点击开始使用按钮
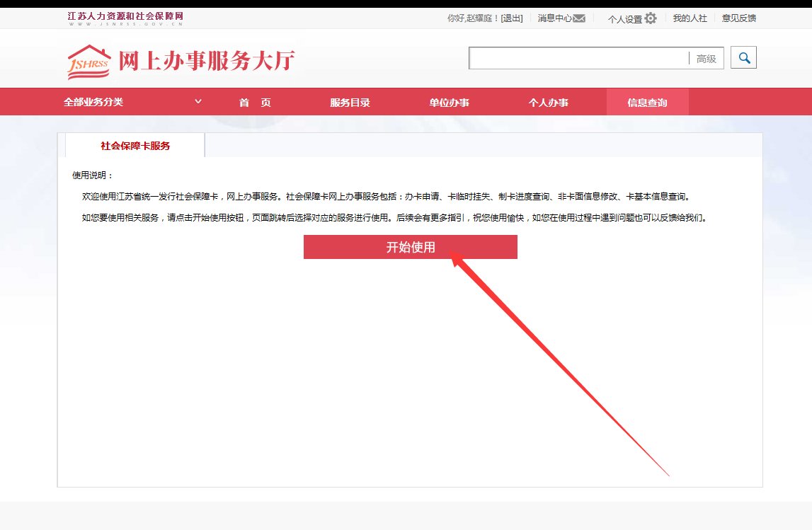 410,247
